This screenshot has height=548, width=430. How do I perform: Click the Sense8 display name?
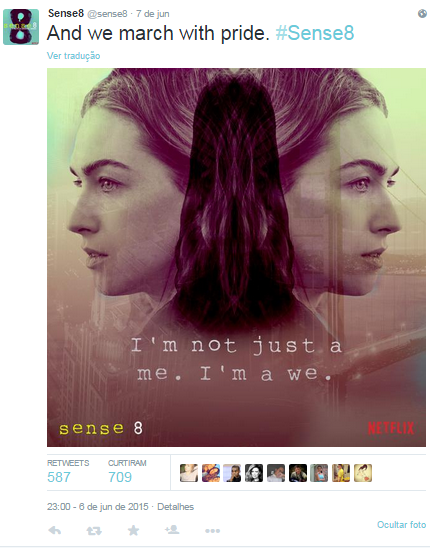(66, 14)
